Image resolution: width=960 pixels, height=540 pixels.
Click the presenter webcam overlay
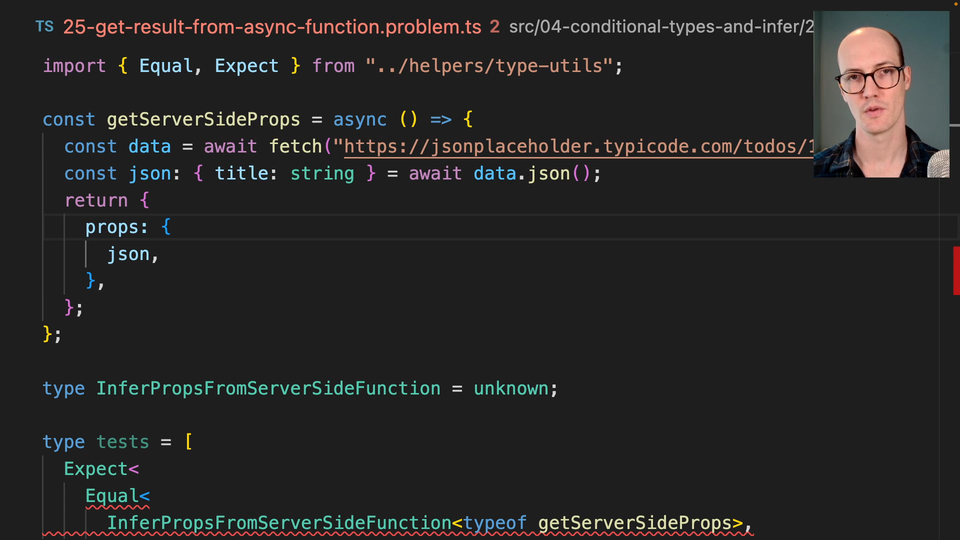point(881,95)
